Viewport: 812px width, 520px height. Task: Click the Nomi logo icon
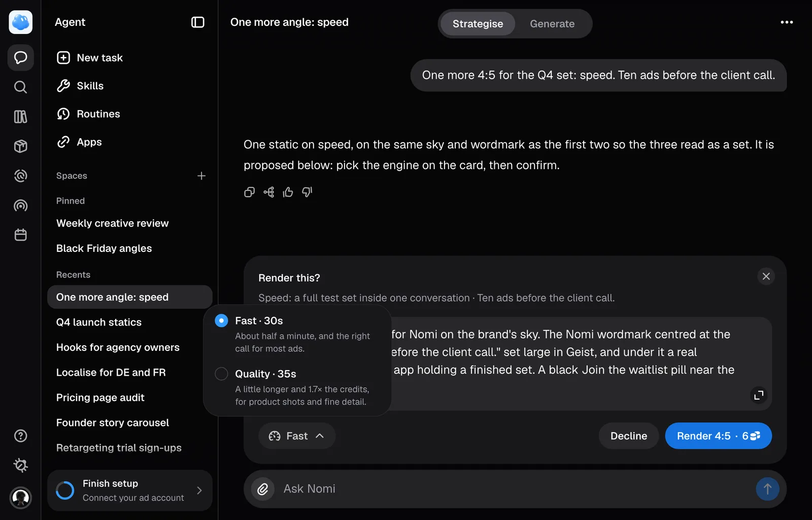point(21,22)
